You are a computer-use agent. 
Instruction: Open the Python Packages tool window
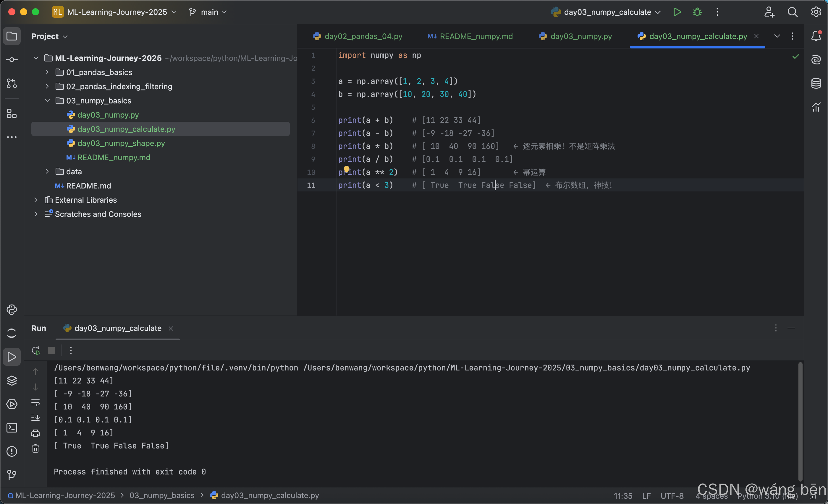[x=12, y=381]
